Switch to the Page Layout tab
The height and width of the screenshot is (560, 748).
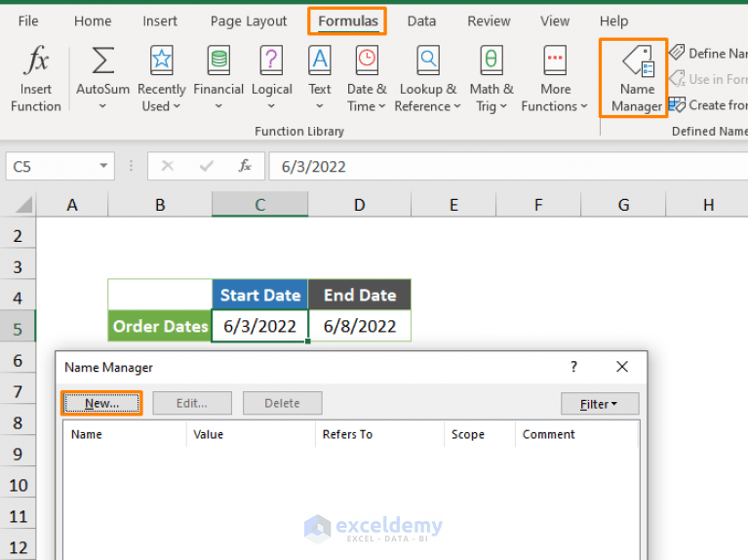[249, 21]
